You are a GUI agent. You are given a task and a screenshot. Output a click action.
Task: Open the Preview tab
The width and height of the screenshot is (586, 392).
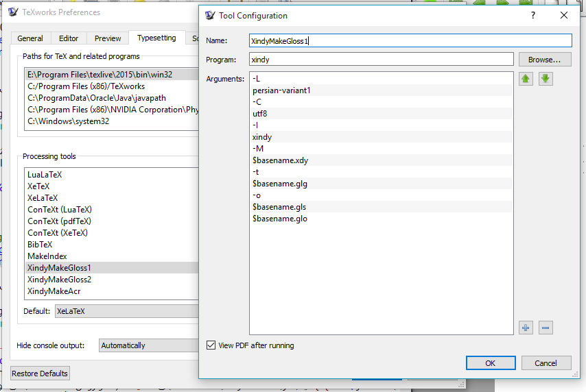coord(108,38)
